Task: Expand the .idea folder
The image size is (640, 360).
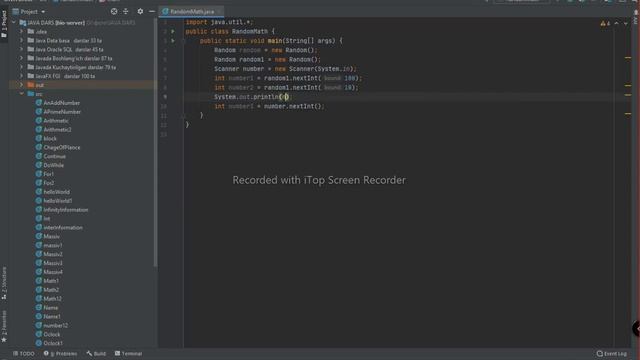Action: click(x=22, y=31)
